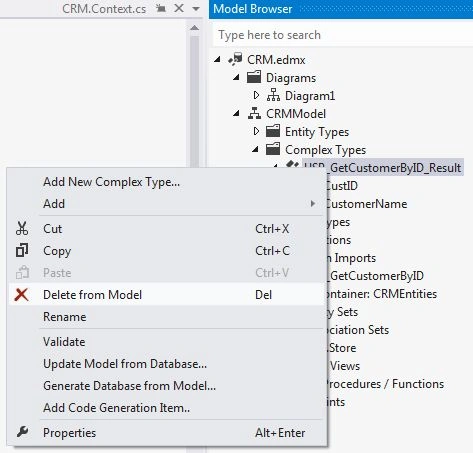Click the red X Delete icon
Screen dimensions: 473x453
(x=22, y=295)
